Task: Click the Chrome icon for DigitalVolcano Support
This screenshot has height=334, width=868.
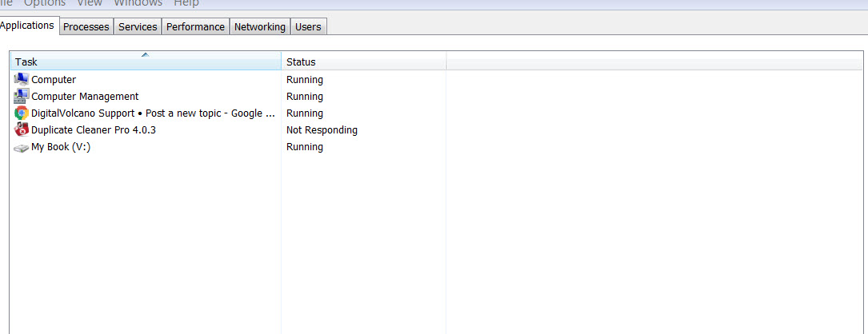Action: click(22, 113)
